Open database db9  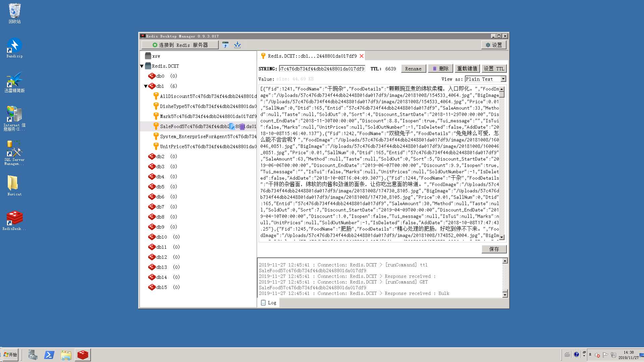(x=163, y=227)
